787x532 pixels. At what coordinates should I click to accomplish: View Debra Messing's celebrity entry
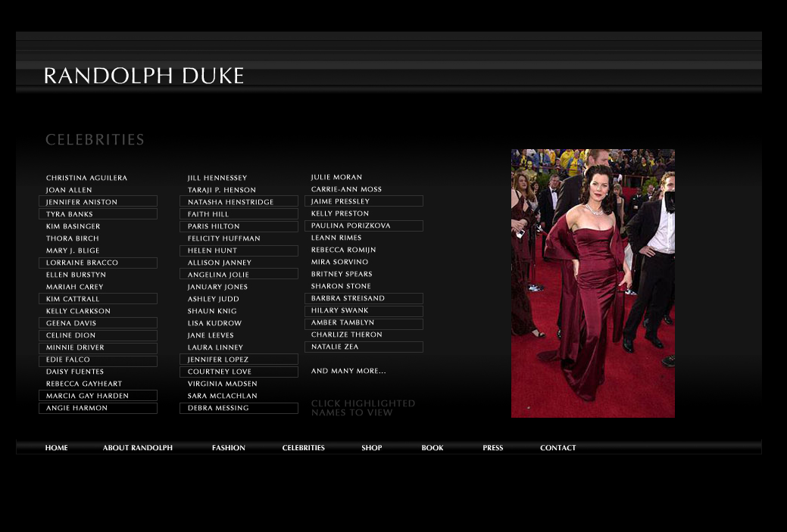point(239,408)
